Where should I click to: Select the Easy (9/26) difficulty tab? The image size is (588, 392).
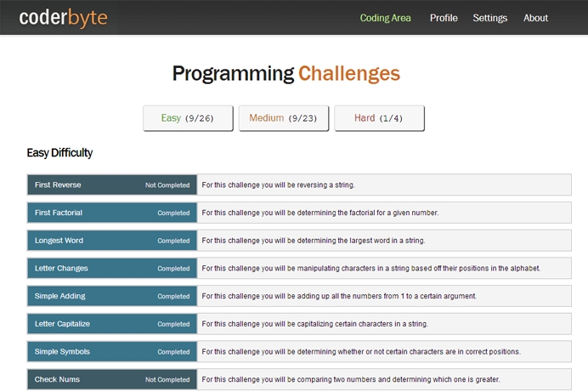(188, 118)
